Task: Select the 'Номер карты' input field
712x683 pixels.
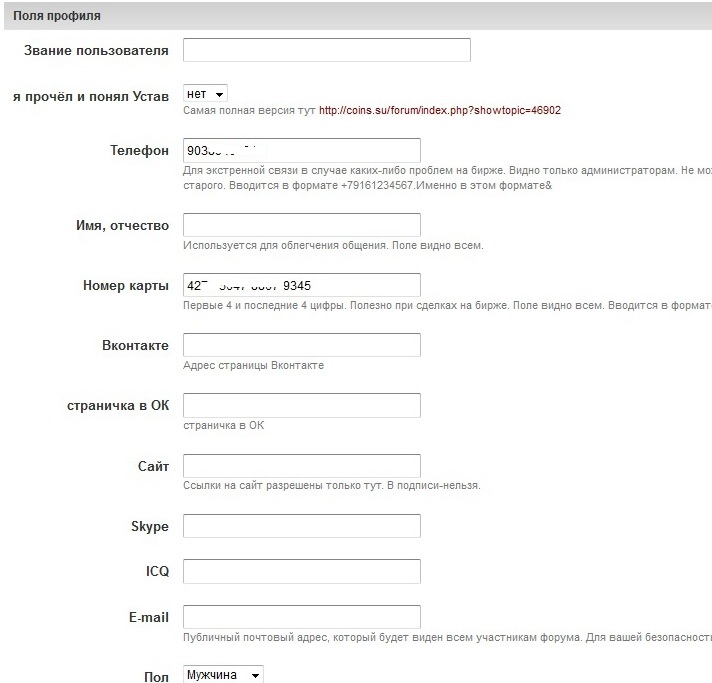Action: (301, 285)
